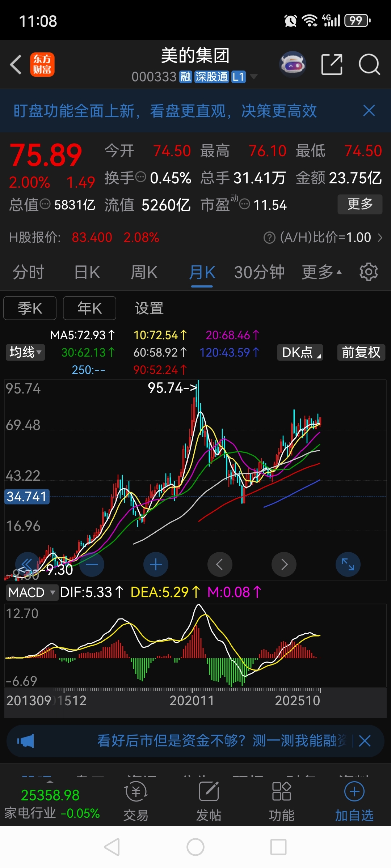Screen dimensions: 391x868
Task: Open the 功能 functions icon
Action: coord(282,802)
